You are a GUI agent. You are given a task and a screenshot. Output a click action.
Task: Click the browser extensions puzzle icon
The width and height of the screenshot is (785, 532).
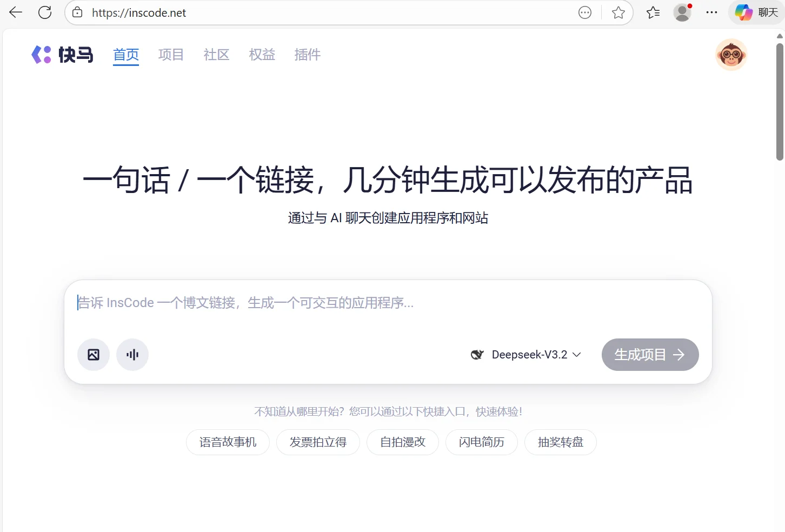(x=653, y=12)
